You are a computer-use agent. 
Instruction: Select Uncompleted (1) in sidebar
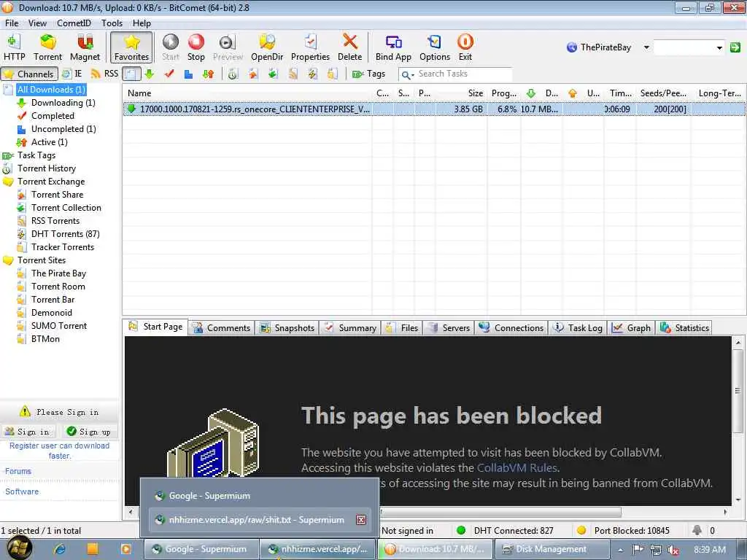tap(63, 128)
